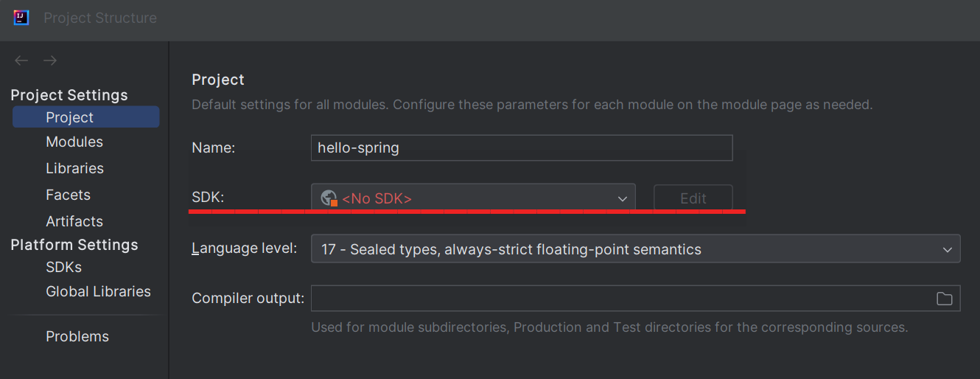Browse for compiler output folder icon
The image size is (980, 379).
click(944, 299)
